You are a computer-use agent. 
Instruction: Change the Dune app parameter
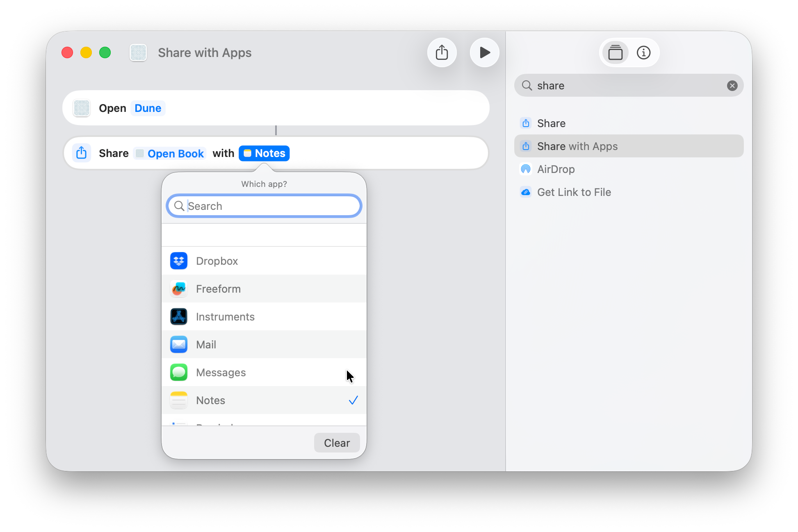click(x=148, y=108)
